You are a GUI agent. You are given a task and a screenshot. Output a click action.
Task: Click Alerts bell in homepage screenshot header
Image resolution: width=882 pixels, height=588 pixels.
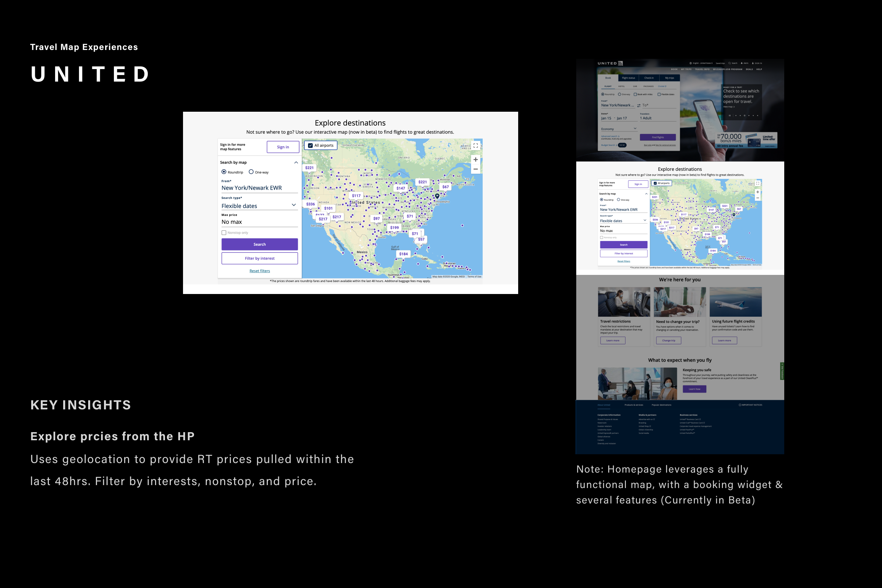[x=742, y=63]
